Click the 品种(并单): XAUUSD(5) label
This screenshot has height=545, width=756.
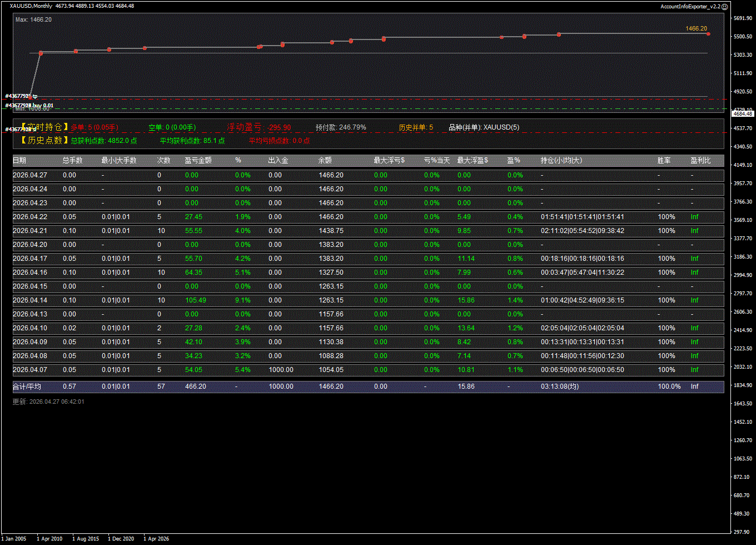484,127
